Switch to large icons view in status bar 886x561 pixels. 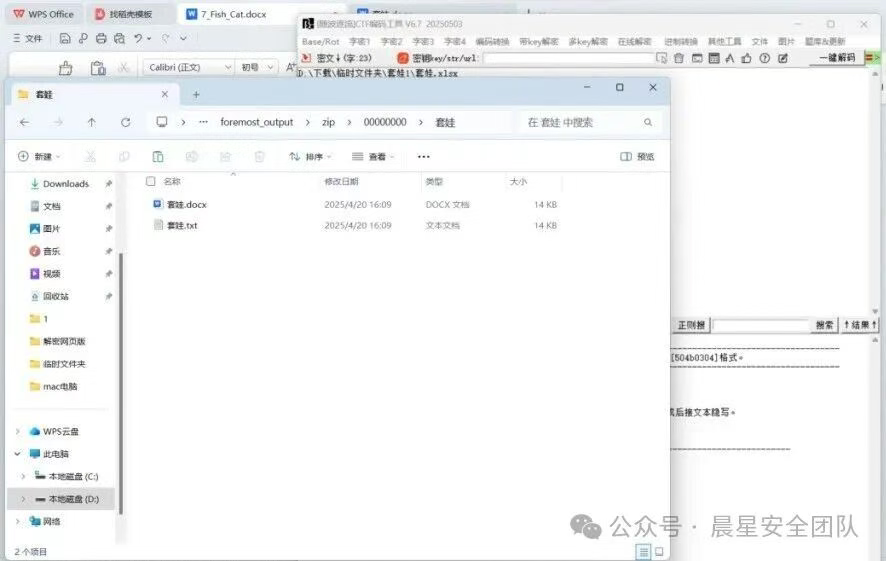pos(659,552)
